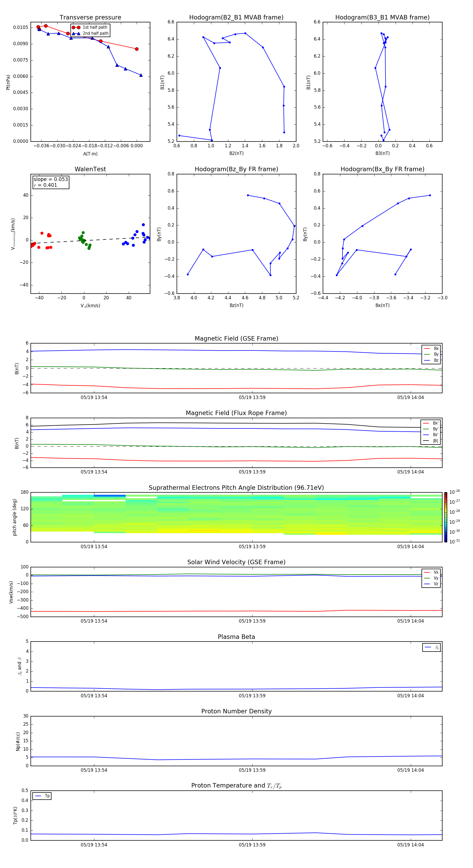This screenshot has height=868, width=473.
Task: Click the 'Plasma Beta' panel title
Action: pos(236,637)
